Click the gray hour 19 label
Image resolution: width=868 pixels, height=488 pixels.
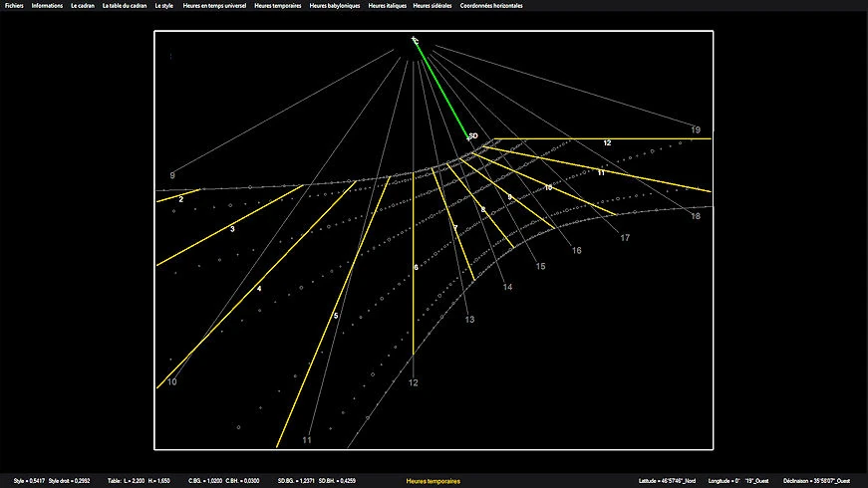pos(695,129)
